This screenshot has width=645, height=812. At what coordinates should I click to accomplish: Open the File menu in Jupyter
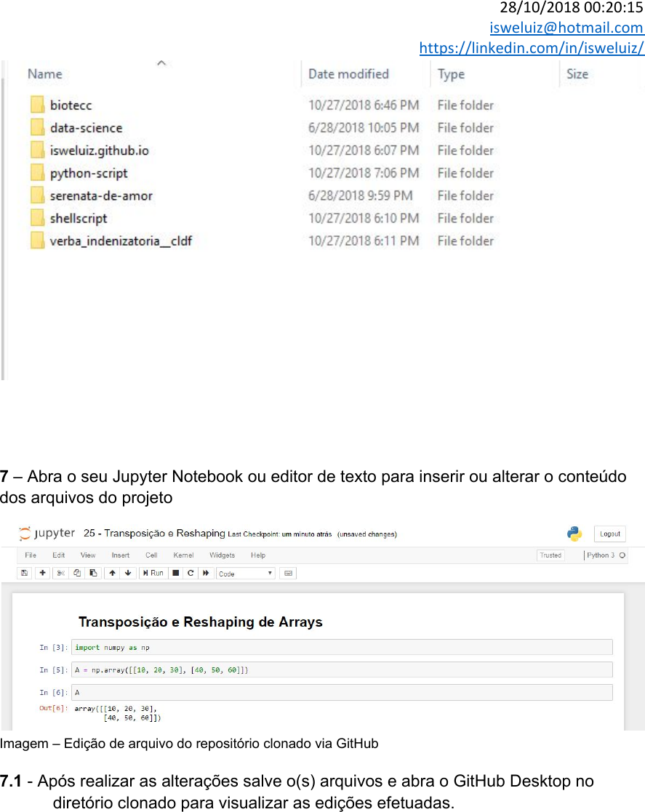pos(31,555)
